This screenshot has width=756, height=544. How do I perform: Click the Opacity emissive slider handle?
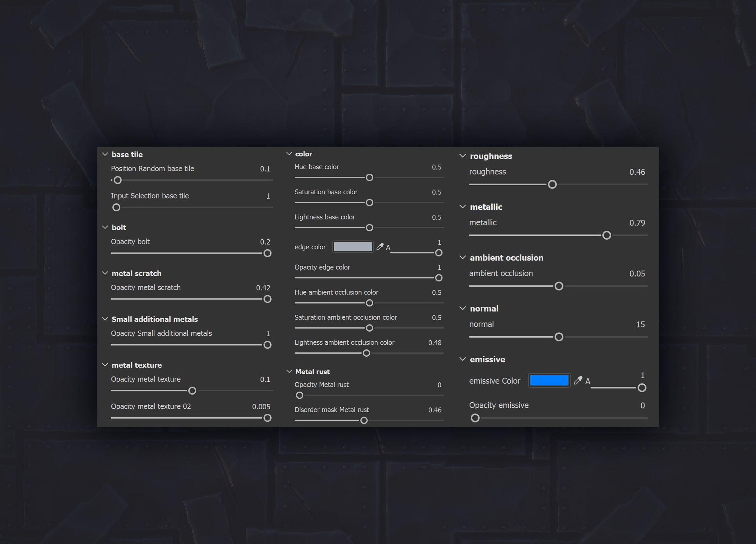pyautogui.click(x=475, y=418)
